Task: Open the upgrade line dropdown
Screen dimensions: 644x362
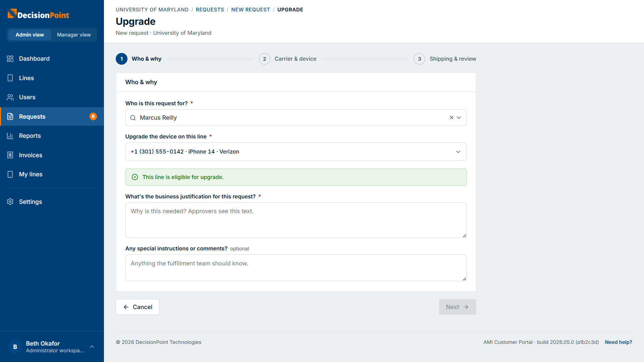Action: 296,152
